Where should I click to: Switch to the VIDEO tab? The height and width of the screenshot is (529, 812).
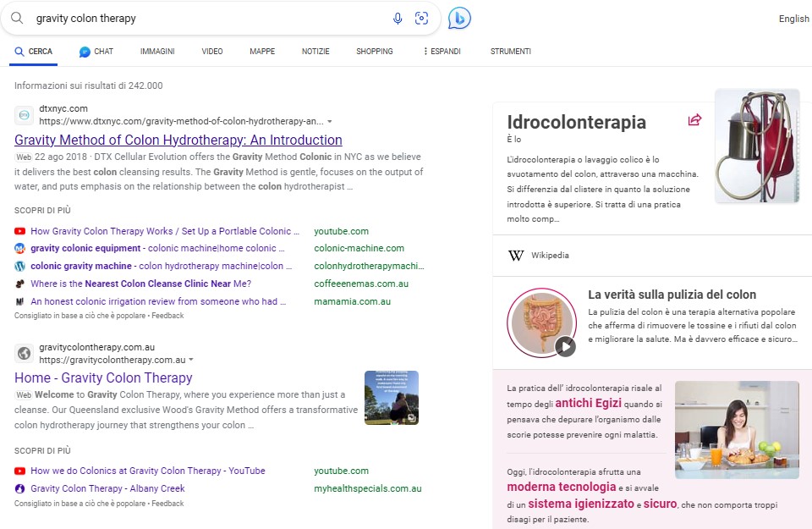(x=212, y=52)
